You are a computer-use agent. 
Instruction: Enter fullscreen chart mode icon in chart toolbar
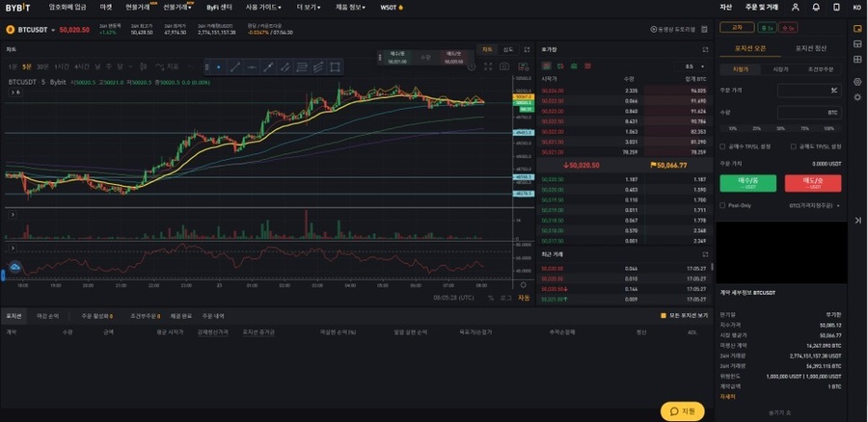tap(488, 66)
